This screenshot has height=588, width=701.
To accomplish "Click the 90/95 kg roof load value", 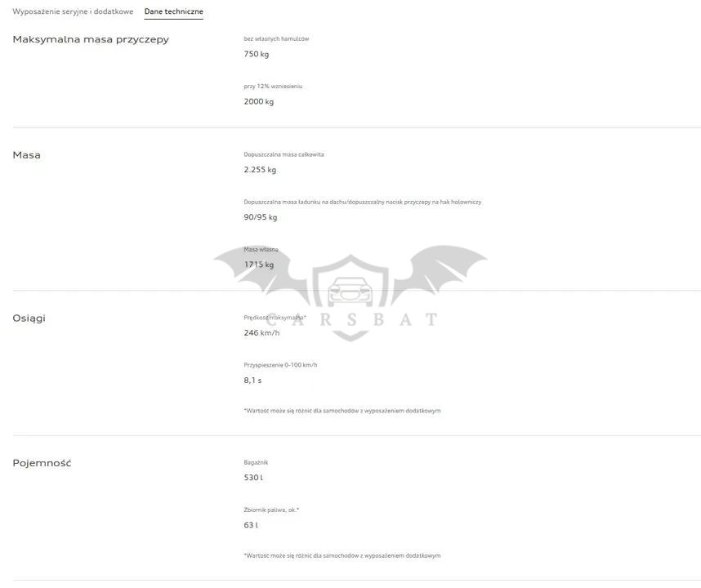I will point(260,217).
